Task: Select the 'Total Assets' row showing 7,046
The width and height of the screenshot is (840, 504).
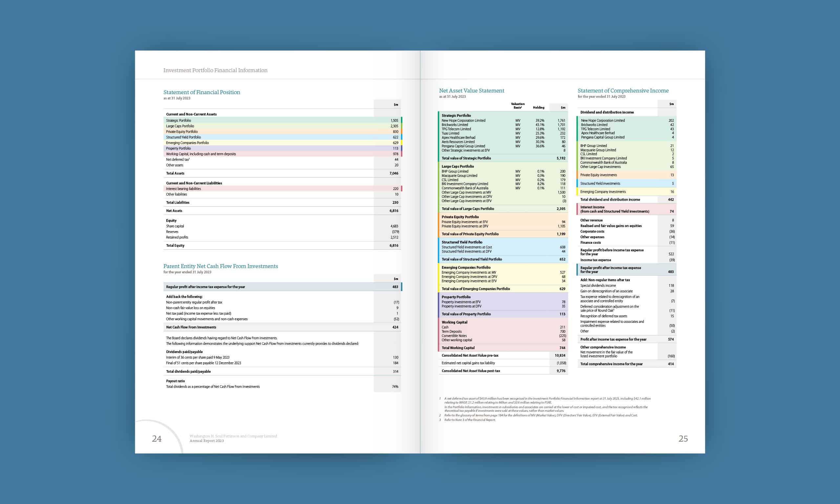Action: [x=283, y=173]
